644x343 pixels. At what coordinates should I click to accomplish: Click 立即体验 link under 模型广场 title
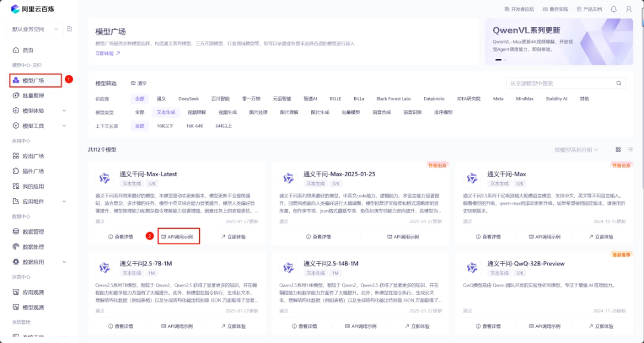point(107,54)
